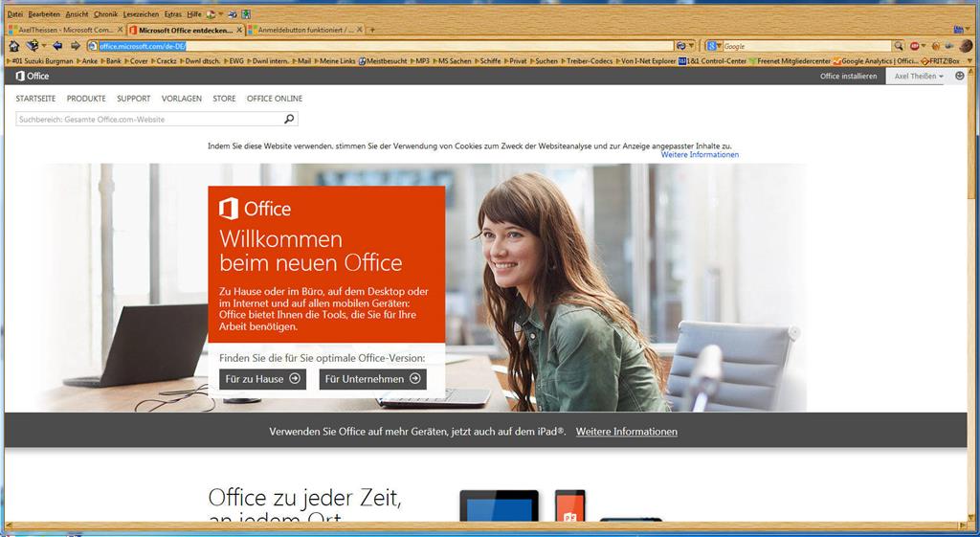Click the back arrow navigation button
The width and height of the screenshot is (980, 537).
tap(56, 46)
